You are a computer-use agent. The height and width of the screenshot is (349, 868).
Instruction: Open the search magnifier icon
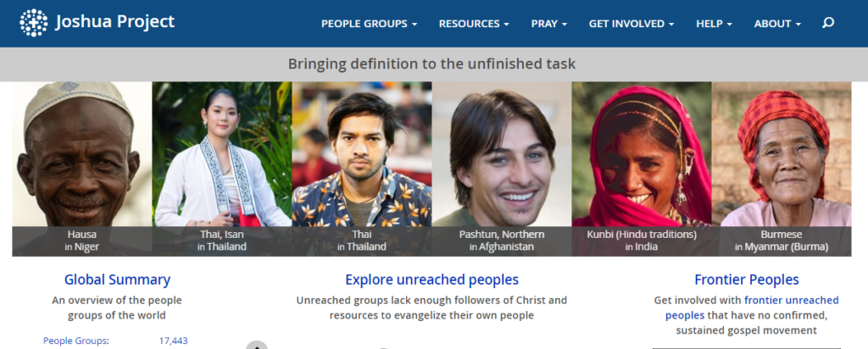point(828,23)
